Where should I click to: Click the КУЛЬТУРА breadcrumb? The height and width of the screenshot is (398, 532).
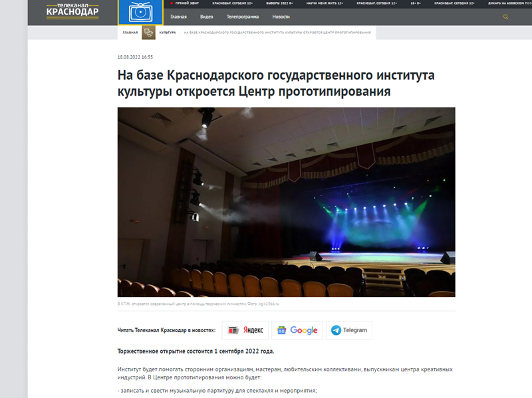tap(168, 33)
